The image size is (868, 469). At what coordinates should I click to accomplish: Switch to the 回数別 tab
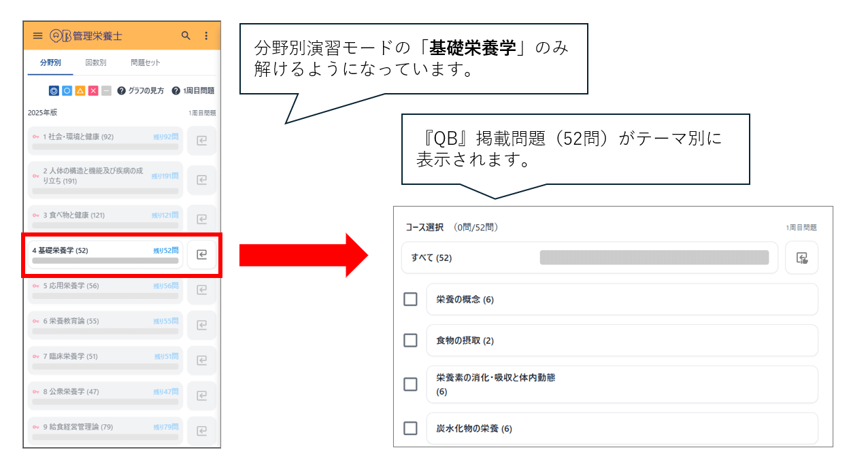pos(95,63)
